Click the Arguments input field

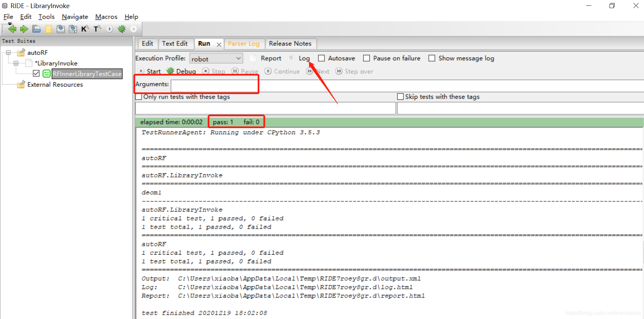(x=407, y=86)
